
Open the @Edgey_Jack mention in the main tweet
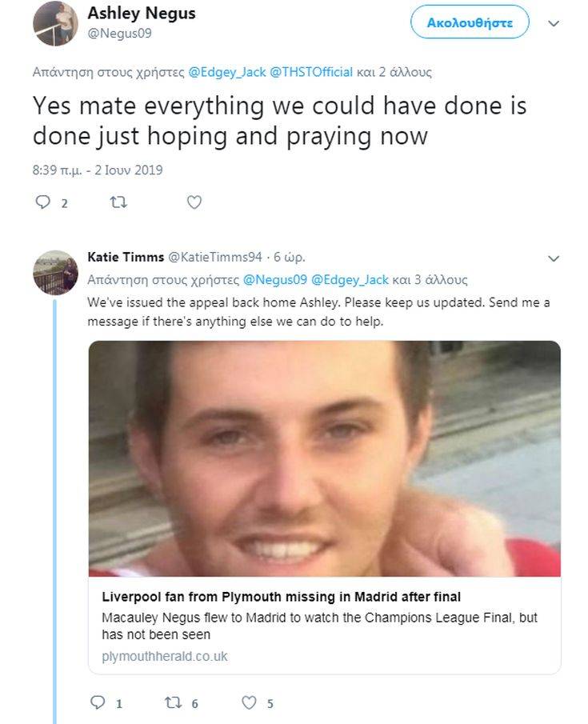(x=226, y=72)
